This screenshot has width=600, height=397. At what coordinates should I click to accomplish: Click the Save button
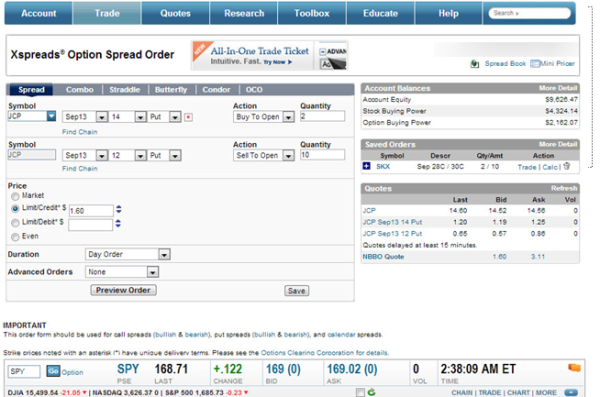point(297,291)
